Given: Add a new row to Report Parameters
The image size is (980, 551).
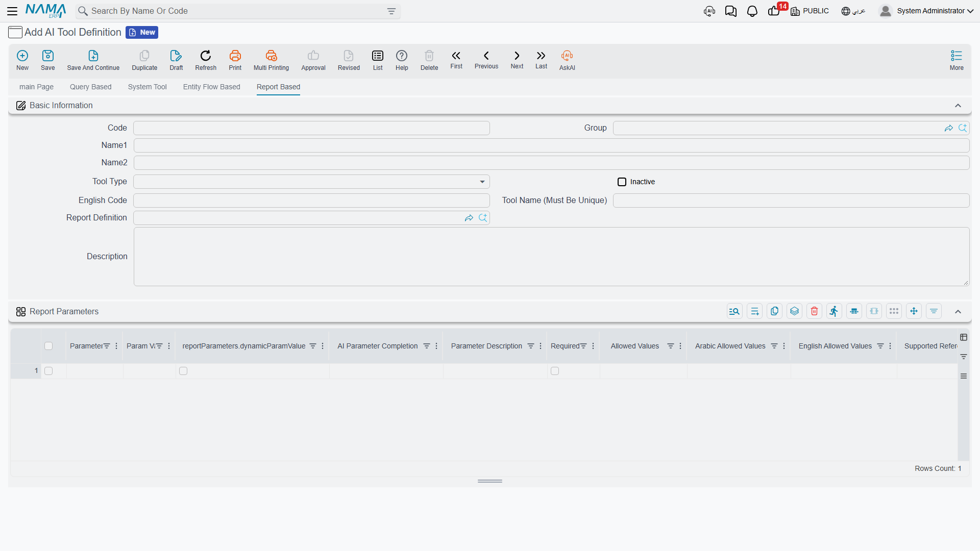Looking at the screenshot, I should (x=754, y=311).
